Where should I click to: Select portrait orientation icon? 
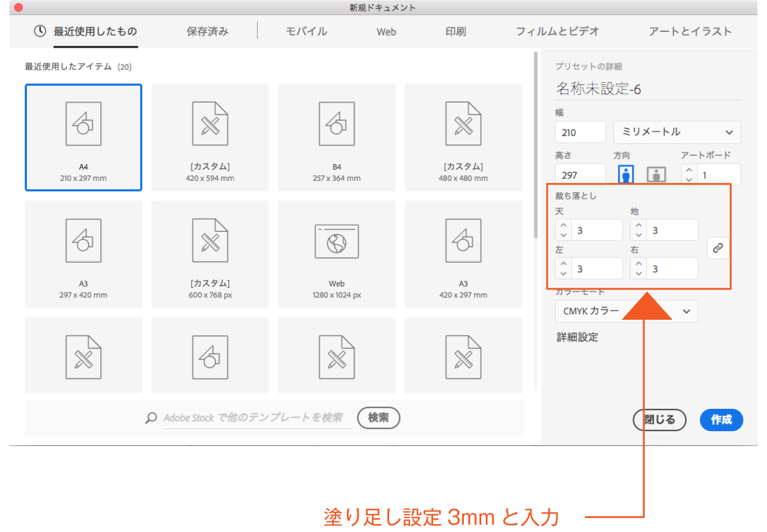(x=626, y=174)
